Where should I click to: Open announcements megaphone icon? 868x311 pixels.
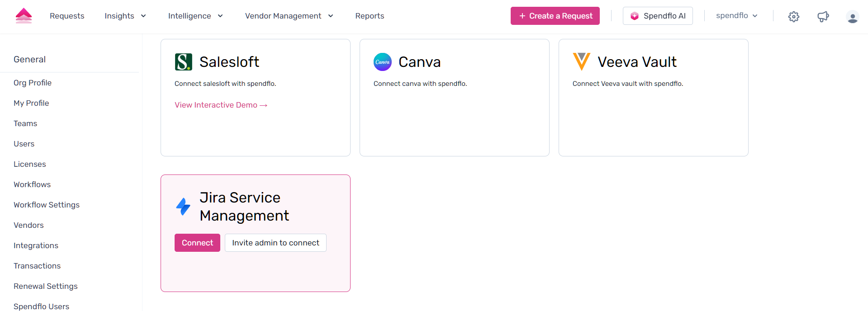point(823,17)
